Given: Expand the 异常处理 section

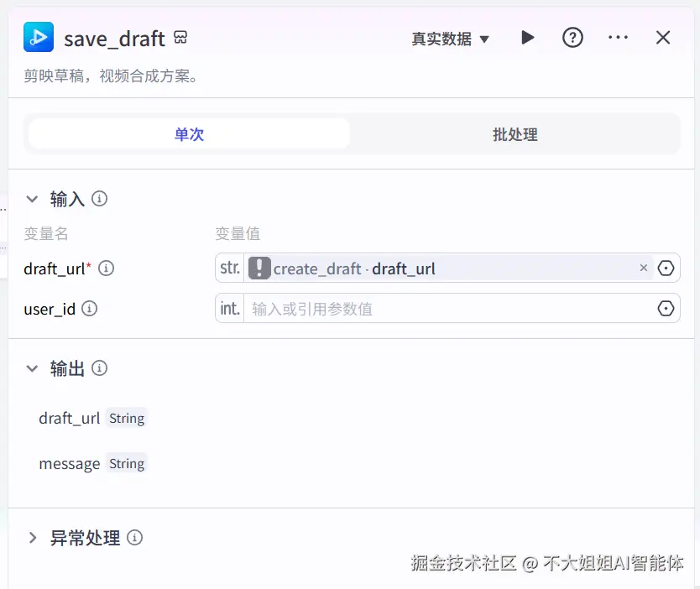Looking at the screenshot, I should click(x=32, y=538).
